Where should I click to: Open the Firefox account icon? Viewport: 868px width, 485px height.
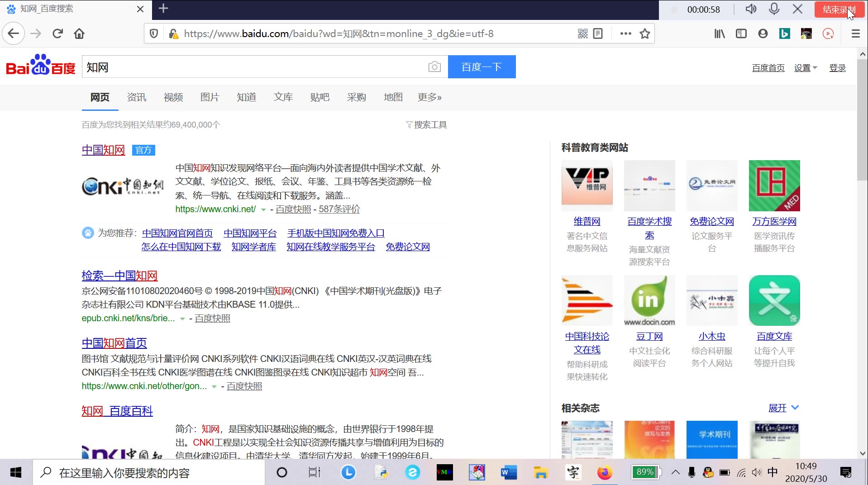click(x=763, y=33)
